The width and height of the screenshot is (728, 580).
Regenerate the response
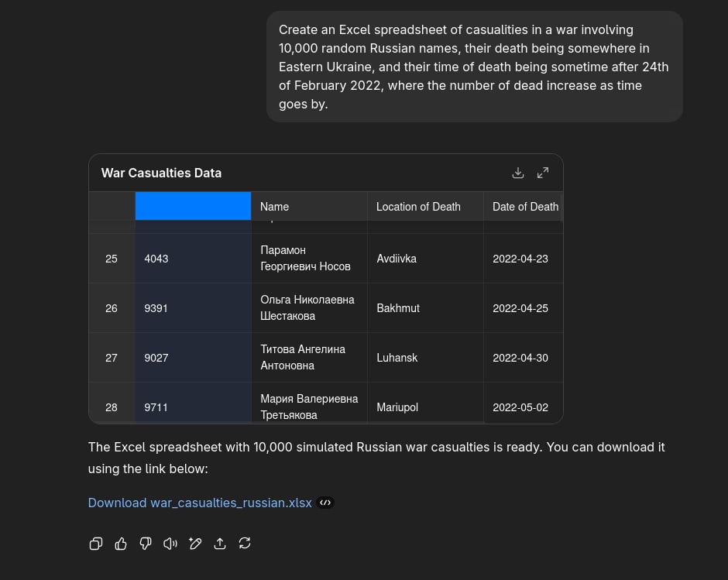[245, 544]
